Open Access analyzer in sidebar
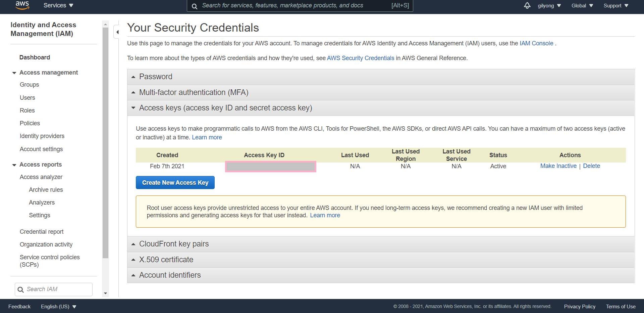Screen dimensions: 644x313 pyautogui.click(x=41, y=177)
